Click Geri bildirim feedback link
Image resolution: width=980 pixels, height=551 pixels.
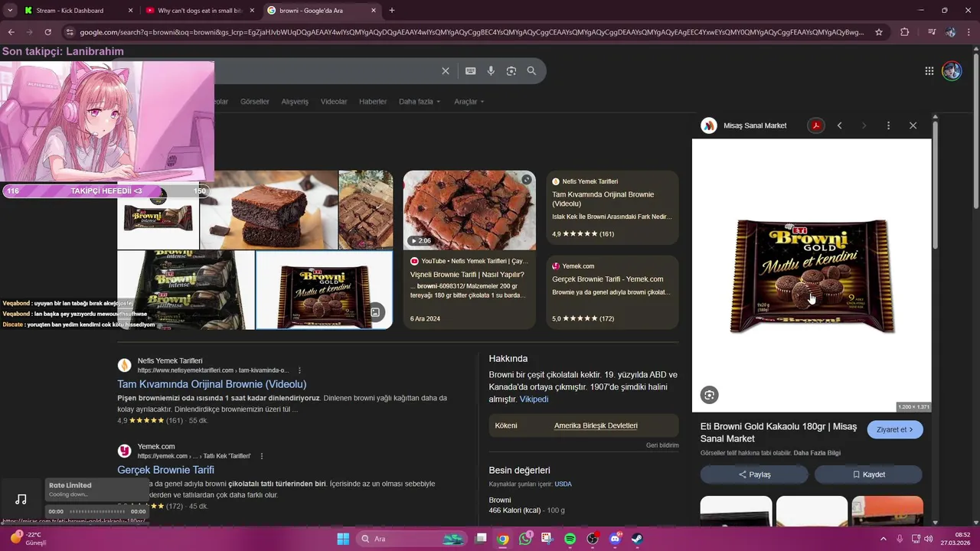662,445
